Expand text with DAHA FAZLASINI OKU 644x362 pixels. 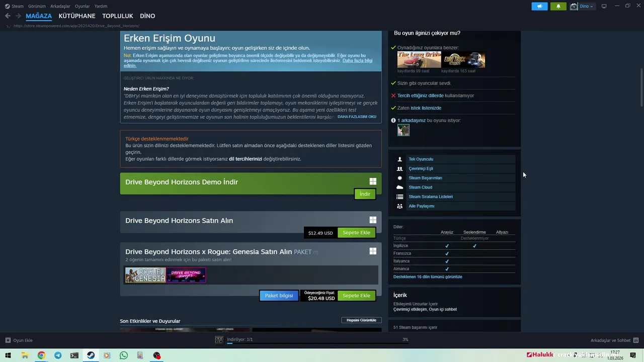click(x=357, y=117)
